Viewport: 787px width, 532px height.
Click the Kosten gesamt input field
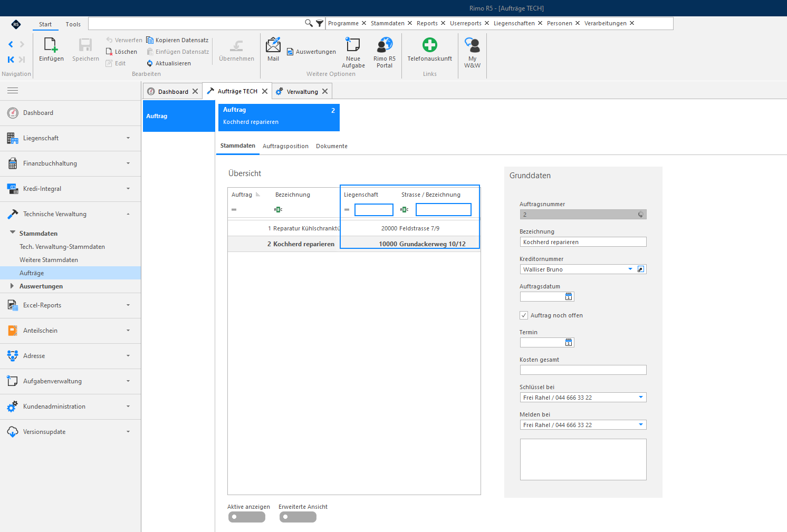583,370
